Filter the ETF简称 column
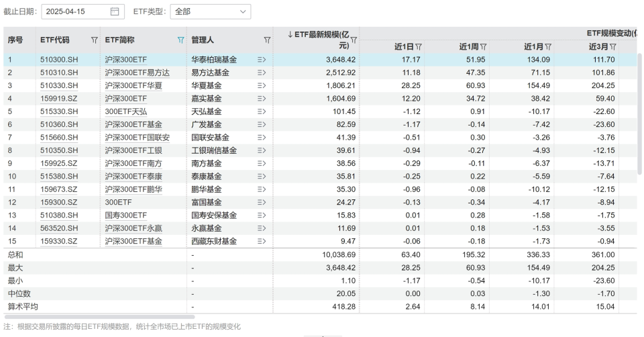 (180, 40)
